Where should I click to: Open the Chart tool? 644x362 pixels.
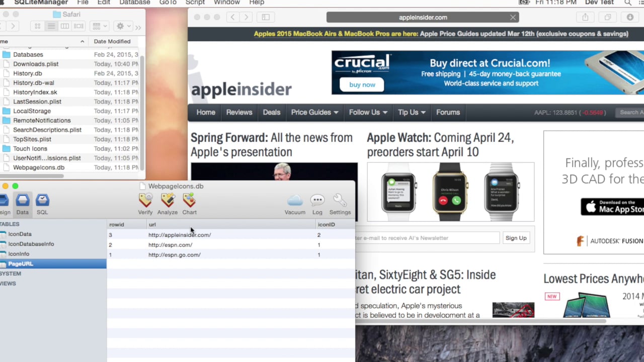(x=190, y=204)
